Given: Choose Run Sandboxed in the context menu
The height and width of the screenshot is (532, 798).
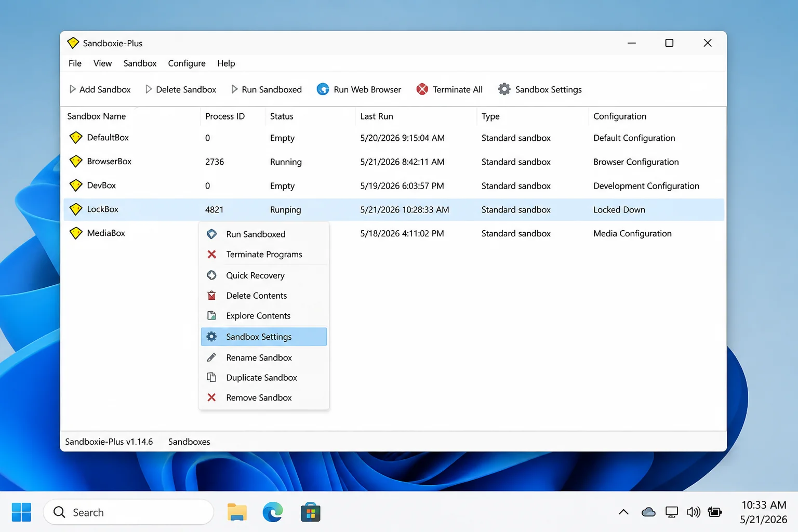Looking at the screenshot, I should [264, 234].
